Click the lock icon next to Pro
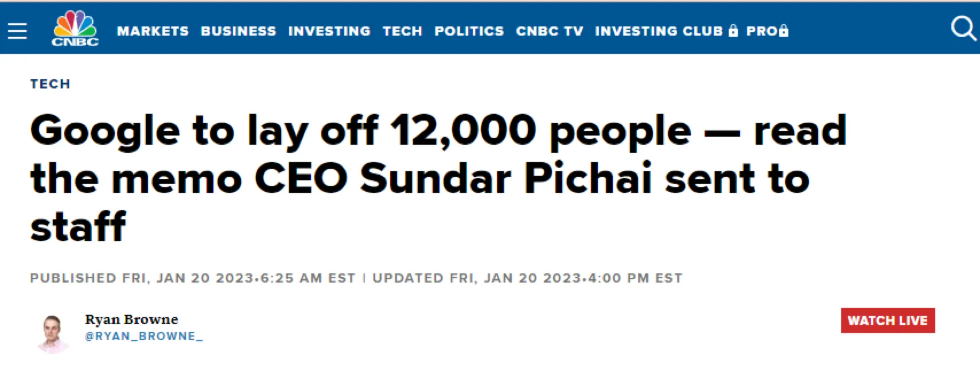The height and width of the screenshot is (371, 980). coord(784,31)
